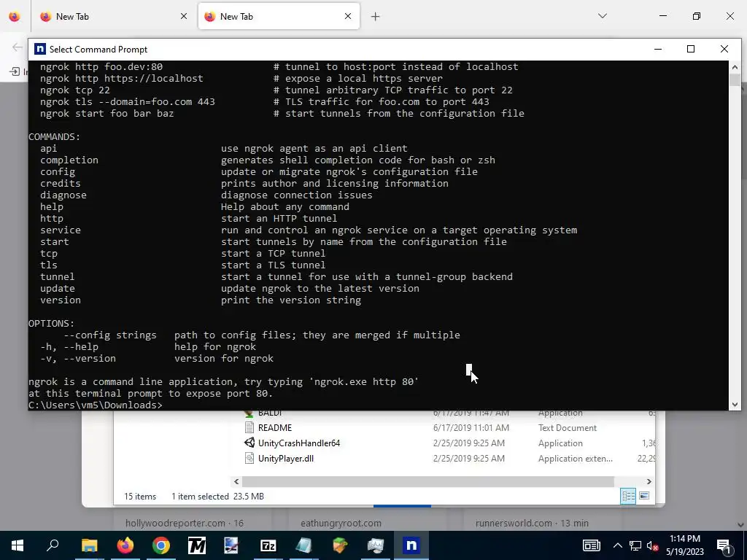Viewport: 747px width, 560px height.
Task: Open the blue notepad-like taskbar app
Action: pos(304,545)
